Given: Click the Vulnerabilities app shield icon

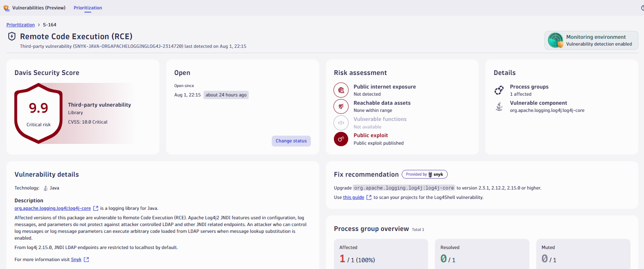Looking at the screenshot, I should pos(6,8).
